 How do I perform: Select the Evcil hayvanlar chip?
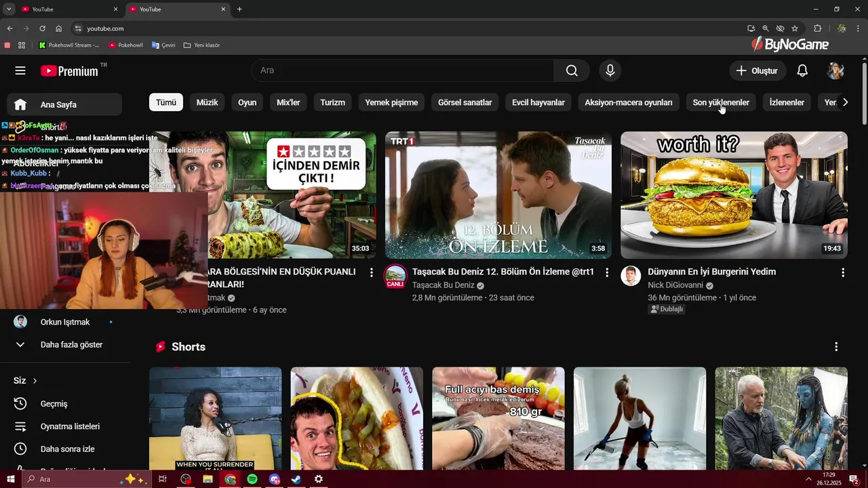[x=538, y=102]
